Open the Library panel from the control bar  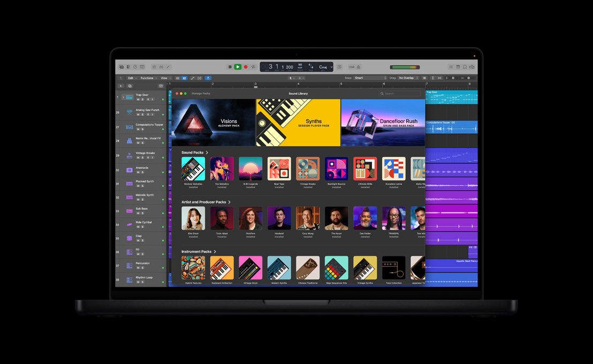pyautogui.click(x=121, y=67)
